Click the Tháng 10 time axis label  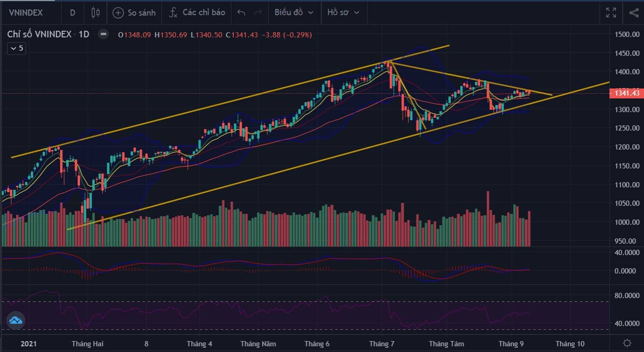570,344
